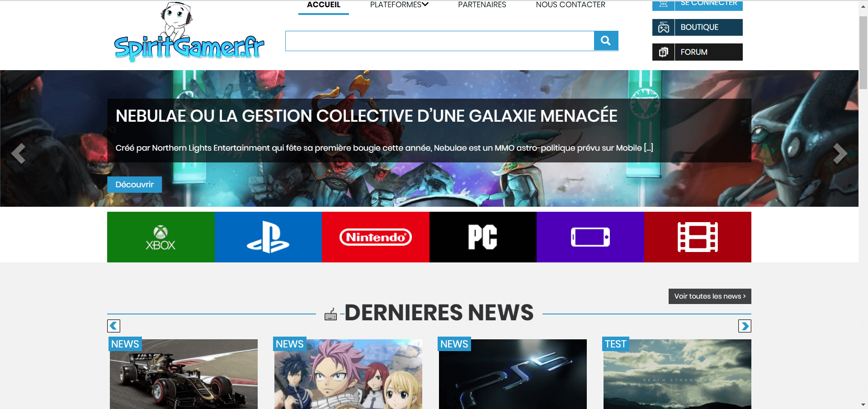Click the NEWS label on Fairy Tail card
The width and height of the screenshot is (868, 409).
(290, 344)
